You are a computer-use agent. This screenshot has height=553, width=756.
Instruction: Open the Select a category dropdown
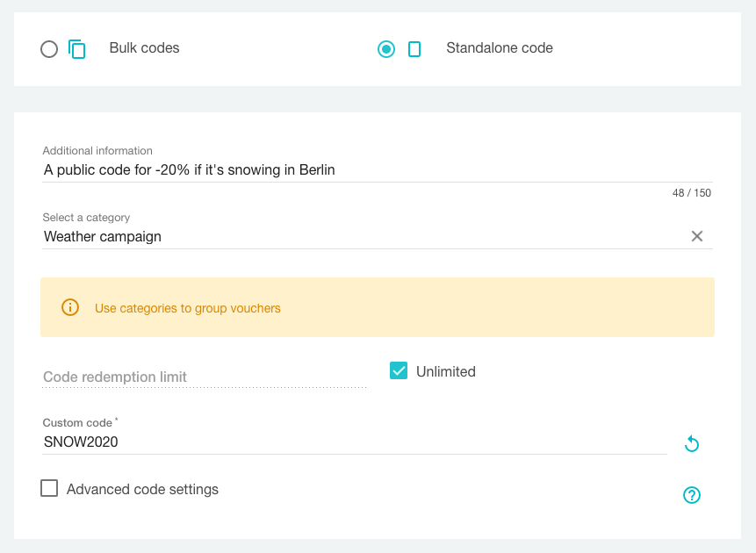(x=351, y=236)
